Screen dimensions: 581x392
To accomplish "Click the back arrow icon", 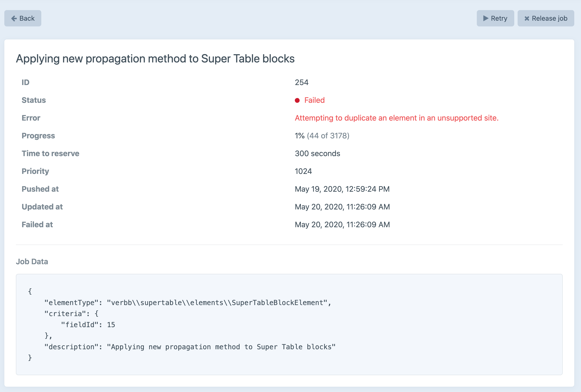I will point(14,18).
